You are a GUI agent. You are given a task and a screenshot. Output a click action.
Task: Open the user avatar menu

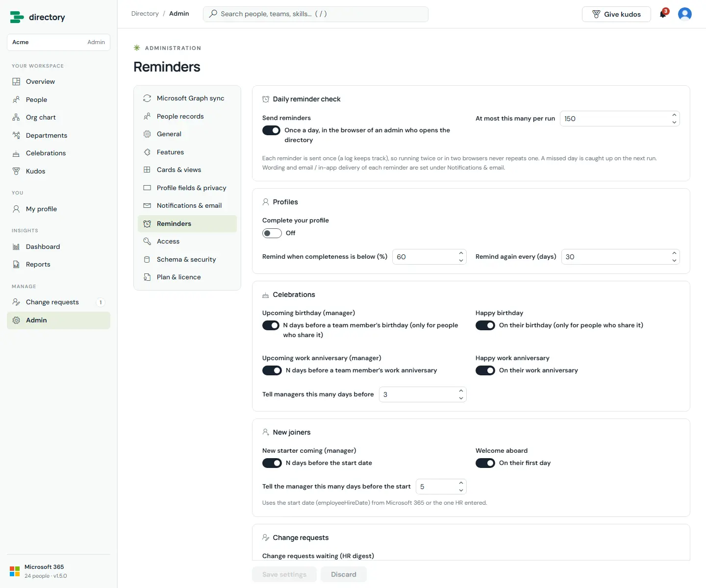684,14
